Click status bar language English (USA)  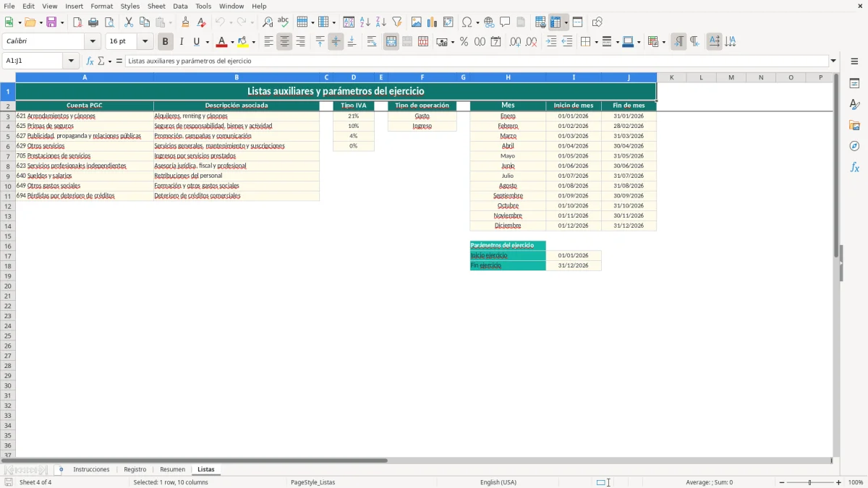tap(498, 482)
